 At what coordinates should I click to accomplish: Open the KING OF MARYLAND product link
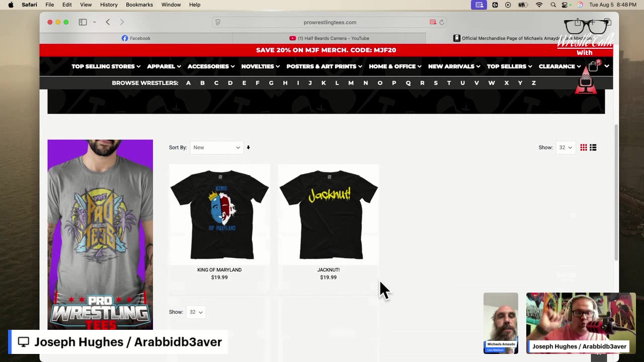[x=219, y=270]
